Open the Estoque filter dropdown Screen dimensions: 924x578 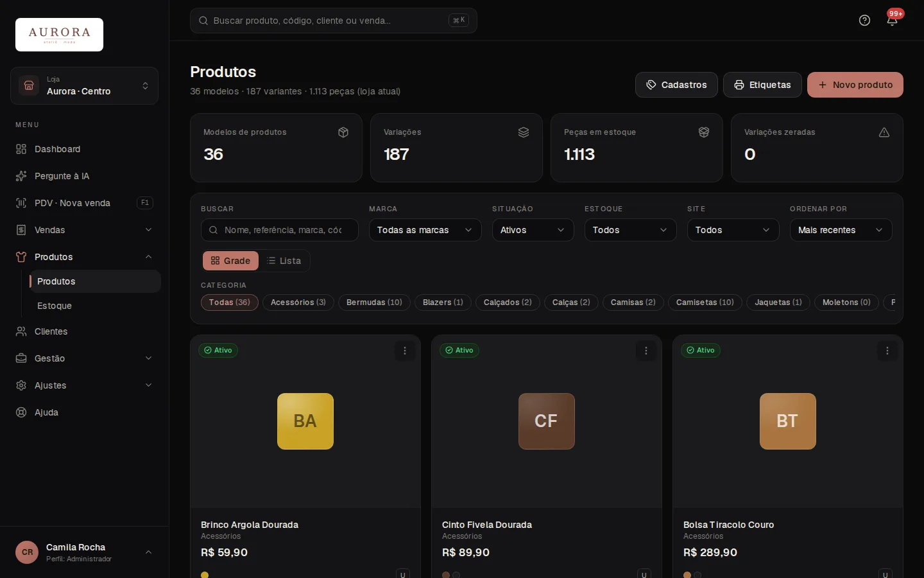coord(631,230)
